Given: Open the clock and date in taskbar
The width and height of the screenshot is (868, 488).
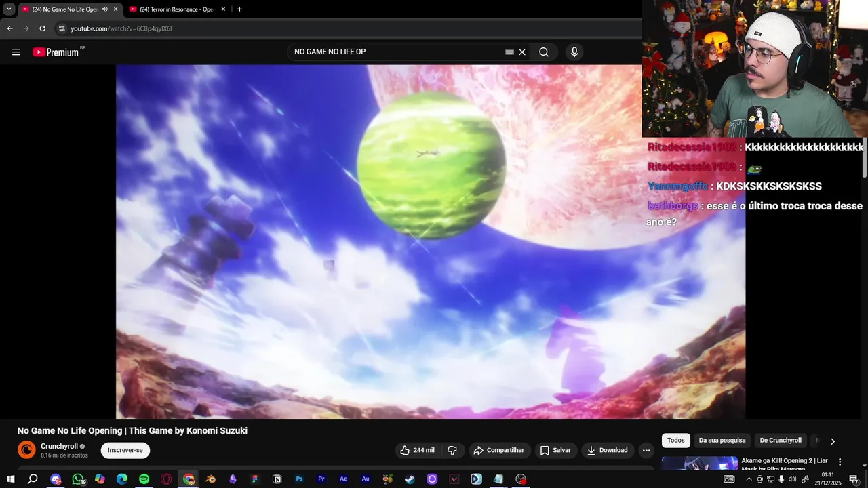Looking at the screenshot, I should [x=828, y=479].
